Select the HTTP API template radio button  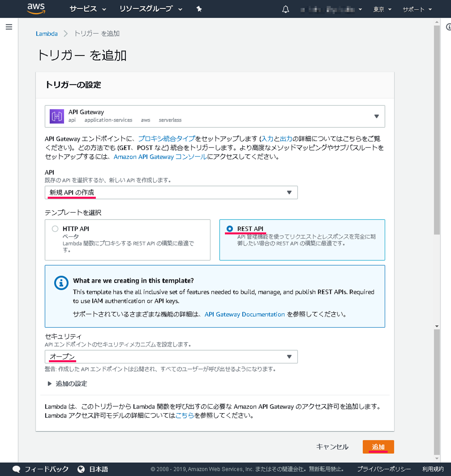55,229
